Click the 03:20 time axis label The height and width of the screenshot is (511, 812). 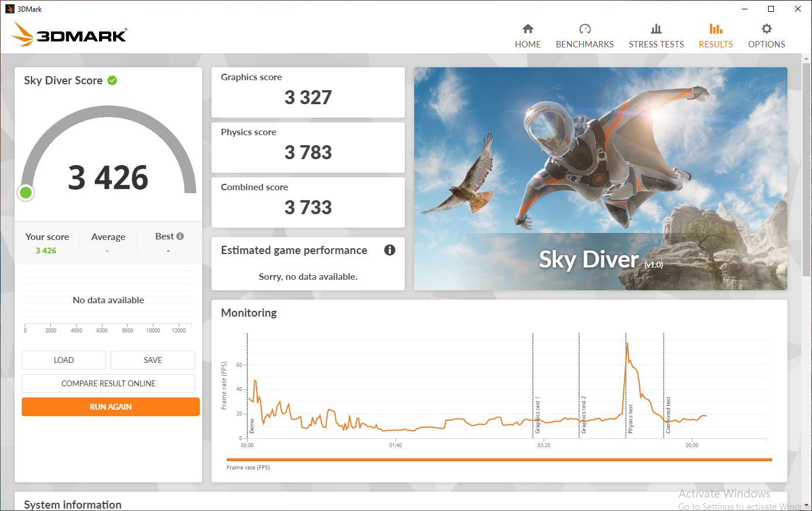click(x=544, y=445)
